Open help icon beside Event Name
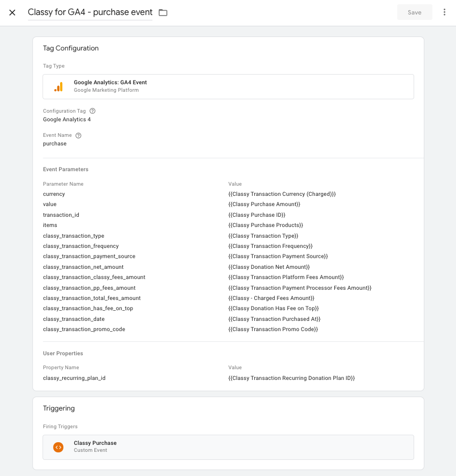 pos(78,135)
